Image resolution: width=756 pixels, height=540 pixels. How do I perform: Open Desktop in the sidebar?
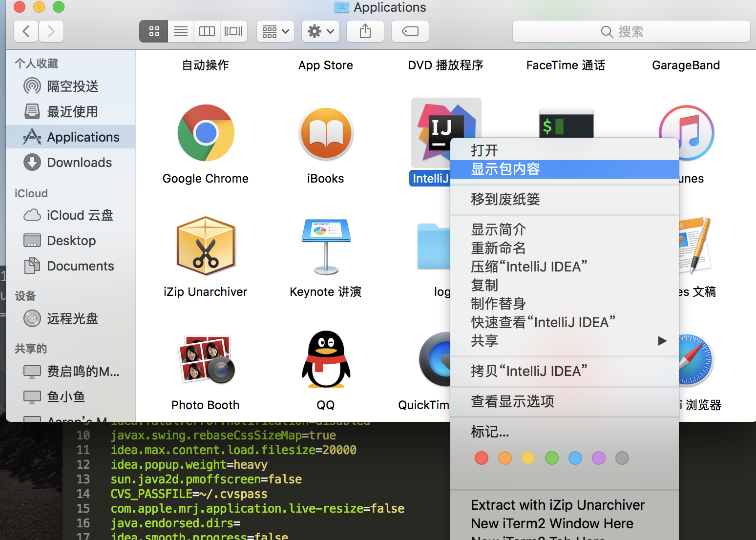coord(70,241)
